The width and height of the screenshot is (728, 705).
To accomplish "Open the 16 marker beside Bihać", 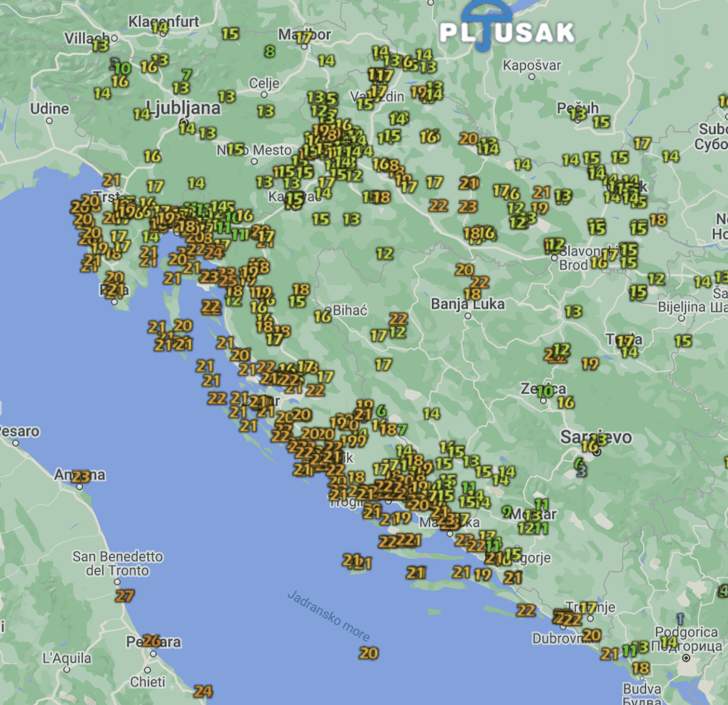I will click(x=323, y=315).
